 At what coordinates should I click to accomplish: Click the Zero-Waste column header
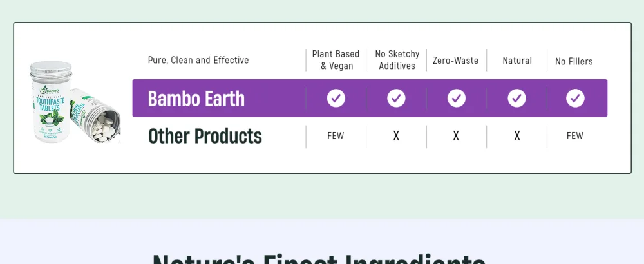point(455,61)
